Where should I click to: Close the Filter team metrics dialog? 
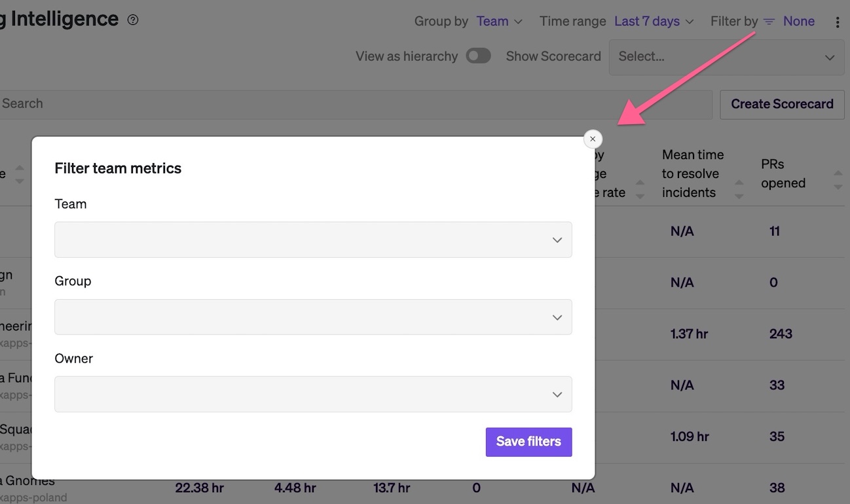[x=593, y=139]
